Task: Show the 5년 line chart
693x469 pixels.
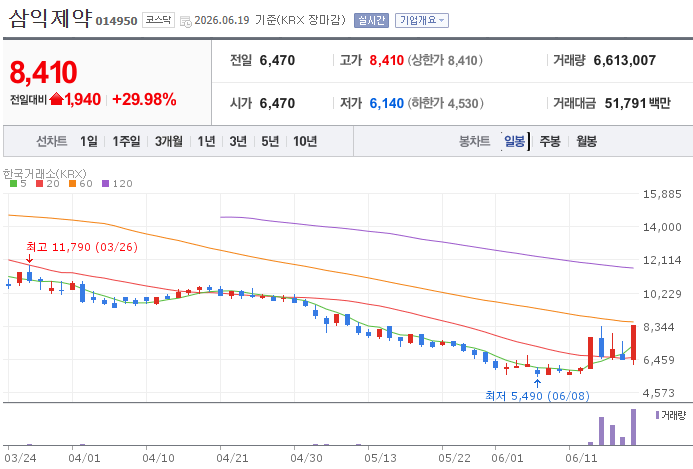Action: pos(270,141)
